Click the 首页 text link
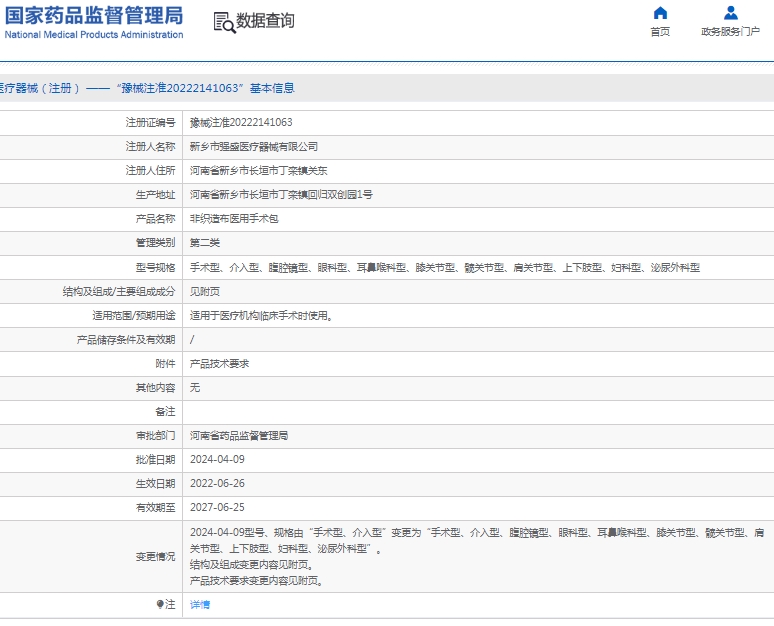Screen dimensions: 774x626 (x=660, y=32)
